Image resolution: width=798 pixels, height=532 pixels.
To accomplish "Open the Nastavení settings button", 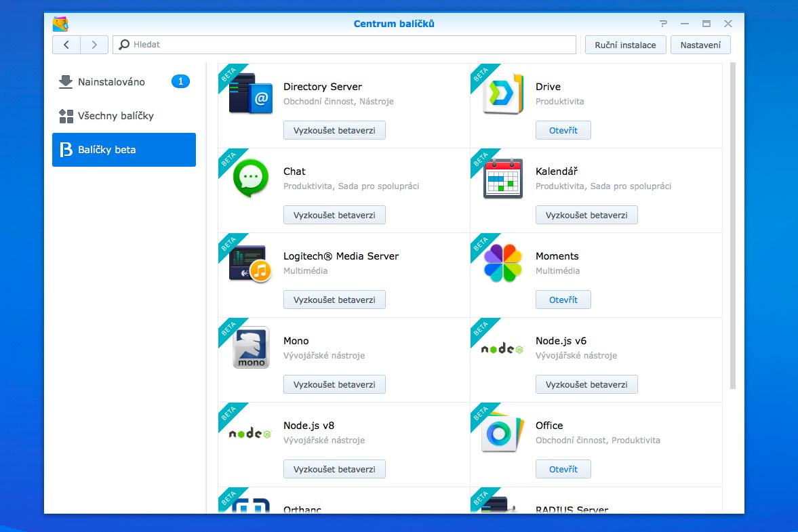I will [700, 45].
